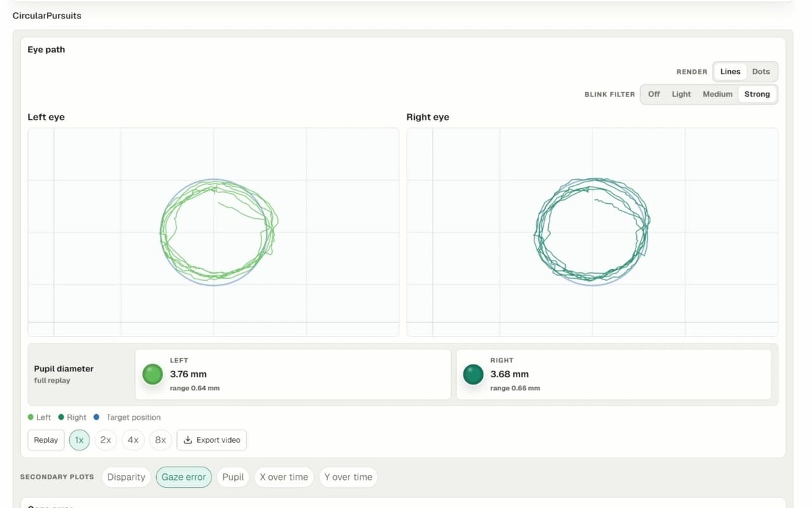812x508 pixels.
Task: Turn blink filter Off
Action: [x=653, y=94]
